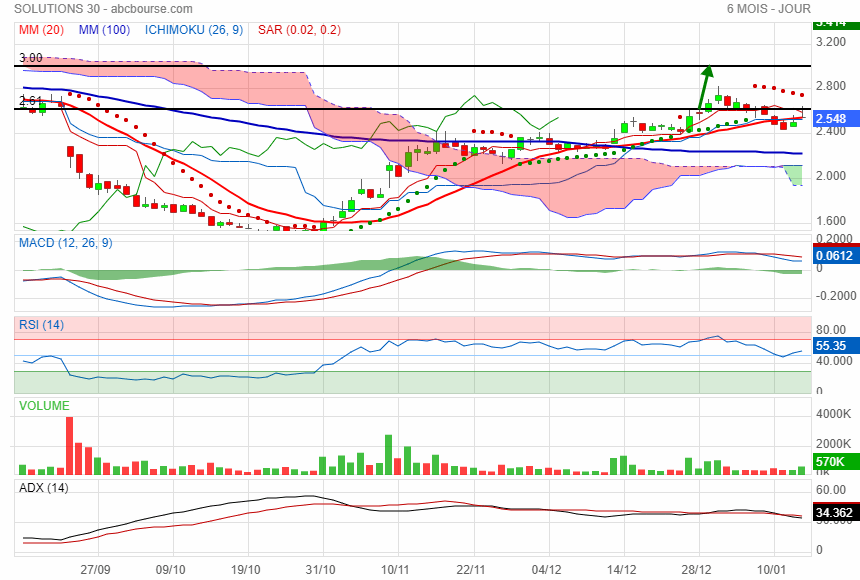
Task: Click the SOLUTIONS 30 - abcbourse.com title
Action: pos(103,9)
